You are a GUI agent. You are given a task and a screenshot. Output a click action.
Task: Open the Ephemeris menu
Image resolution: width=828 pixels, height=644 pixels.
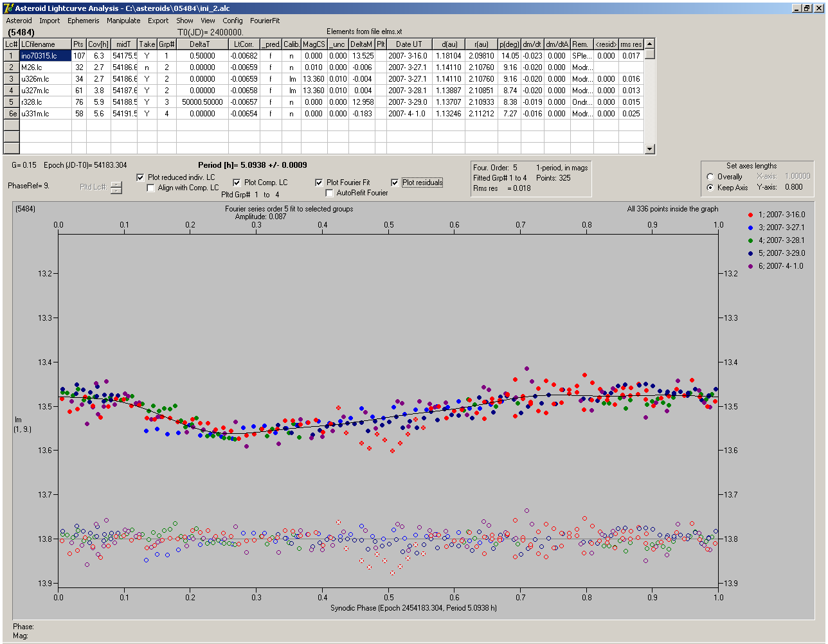coord(84,21)
